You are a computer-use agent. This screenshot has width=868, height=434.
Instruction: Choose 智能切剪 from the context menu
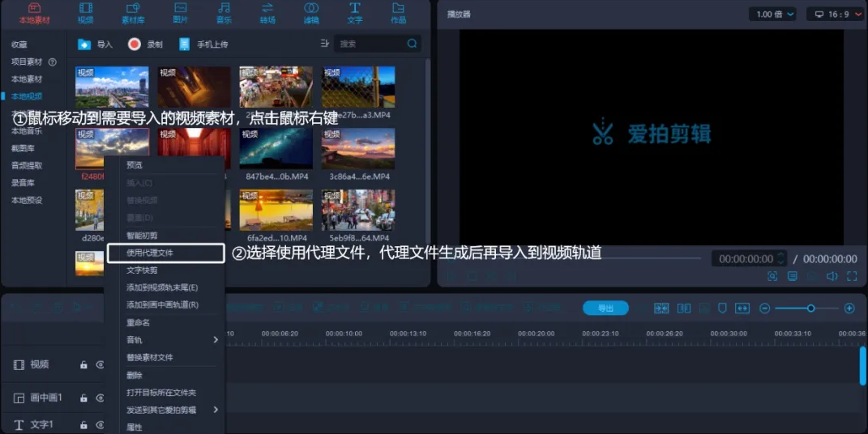[143, 235]
